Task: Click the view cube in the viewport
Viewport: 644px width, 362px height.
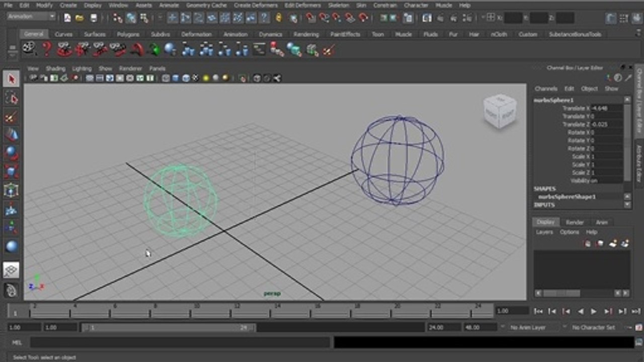Action: pos(500,111)
